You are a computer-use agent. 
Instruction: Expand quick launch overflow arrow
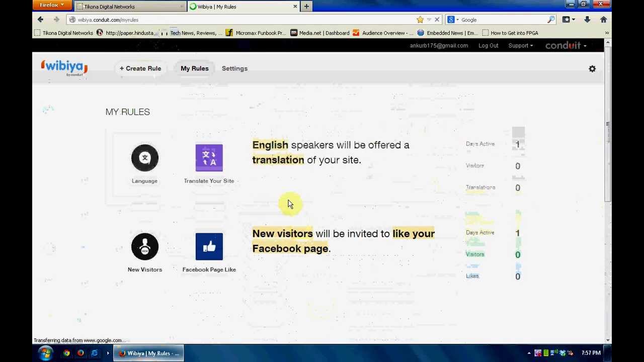pyautogui.click(x=108, y=353)
